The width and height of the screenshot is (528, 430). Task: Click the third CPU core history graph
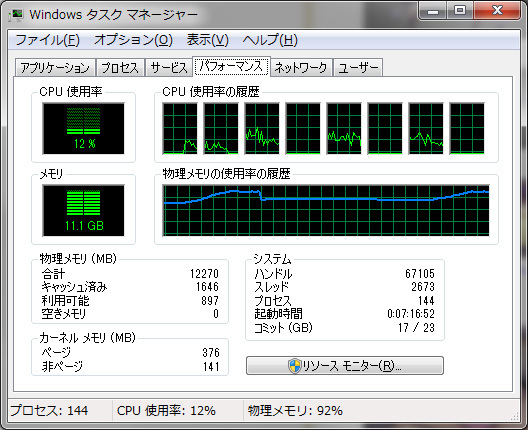tap(262, 129)
